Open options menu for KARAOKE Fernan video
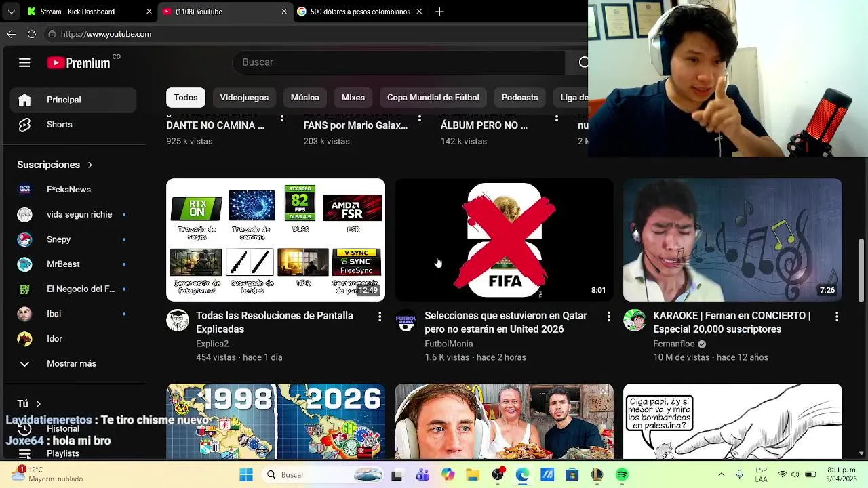The height and width of the screenshot is (488, 868). [x=837, y=317]
